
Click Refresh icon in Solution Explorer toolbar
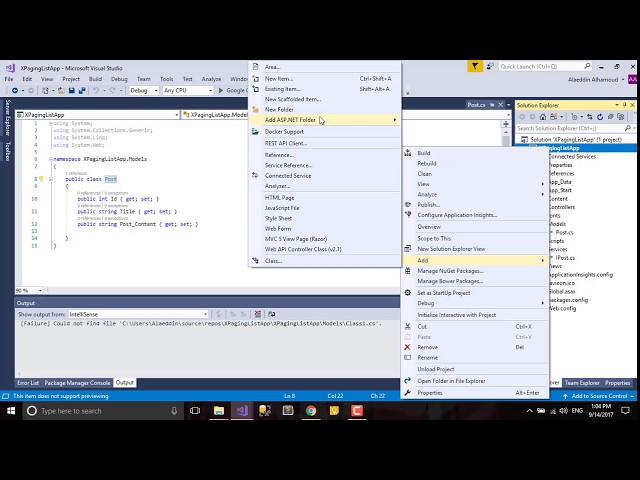600,117
